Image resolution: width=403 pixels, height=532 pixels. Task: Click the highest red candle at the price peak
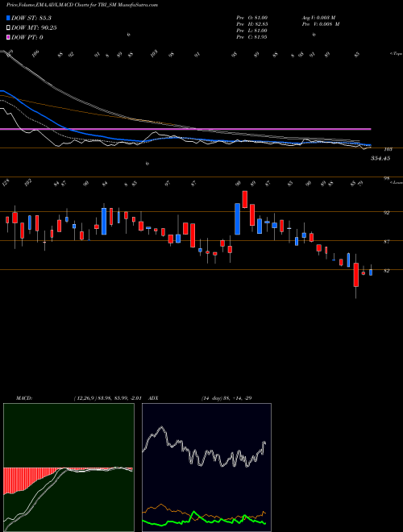(245, 200)
